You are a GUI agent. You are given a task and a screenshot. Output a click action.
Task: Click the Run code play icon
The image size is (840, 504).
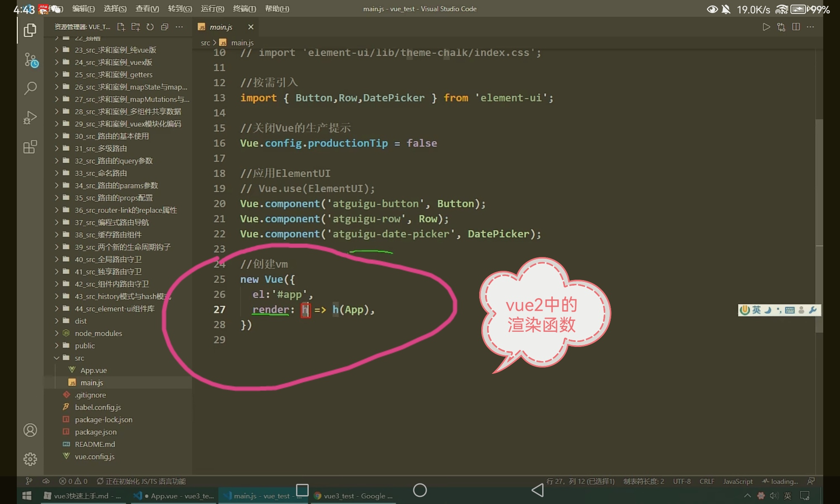[x=766, y=27]
